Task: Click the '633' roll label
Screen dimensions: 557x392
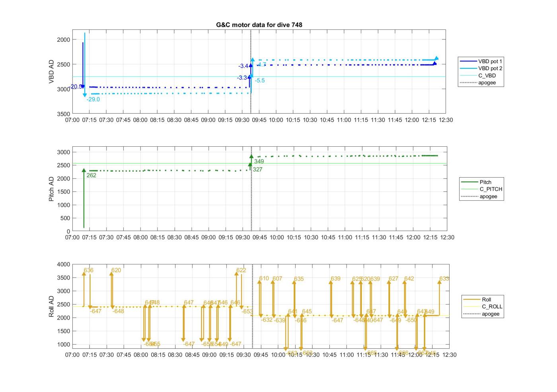Action: [444, 279]
